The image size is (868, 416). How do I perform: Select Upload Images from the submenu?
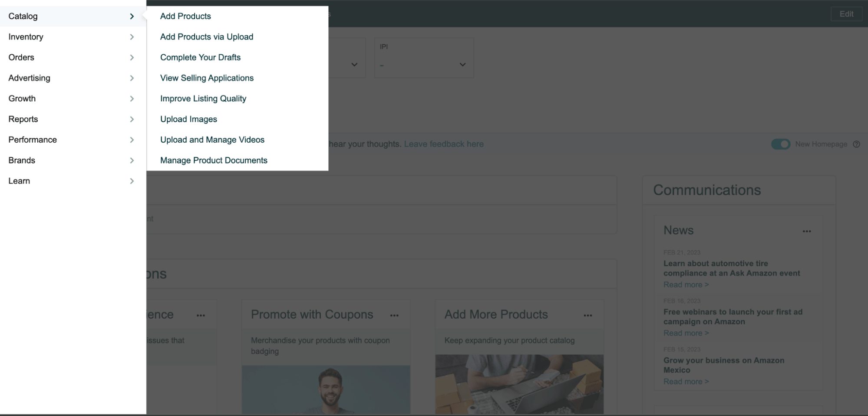(x=188, y=119)
